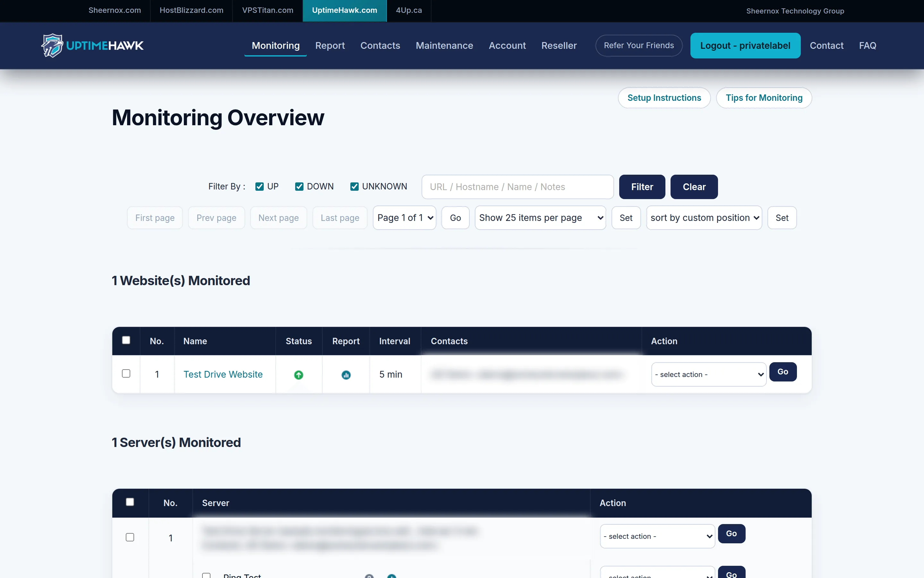Open the Report menu
The height and width of the screenshot is (578, 924).
[x=330, y=46]
